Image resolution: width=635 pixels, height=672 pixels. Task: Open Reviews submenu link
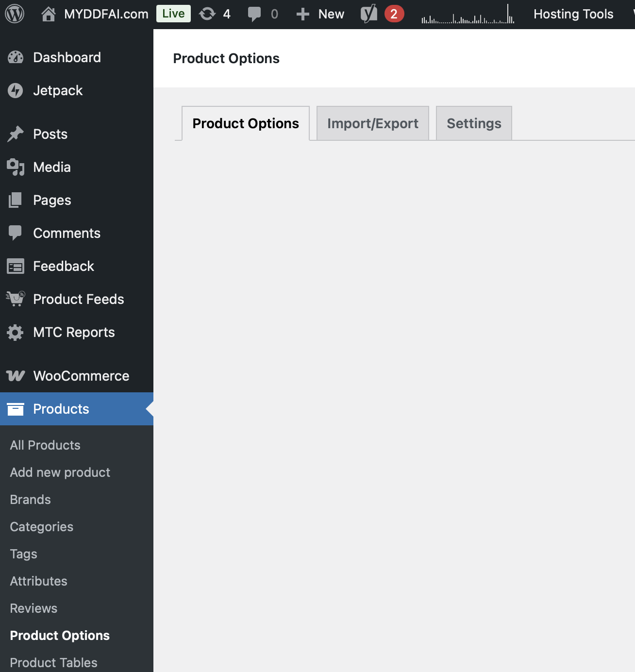tap(33, 608)
